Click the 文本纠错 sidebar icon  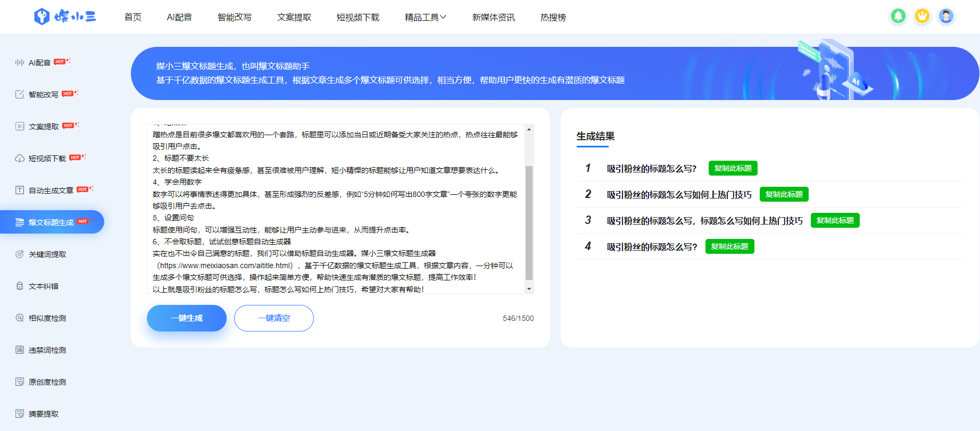click(x=20, y=286)
